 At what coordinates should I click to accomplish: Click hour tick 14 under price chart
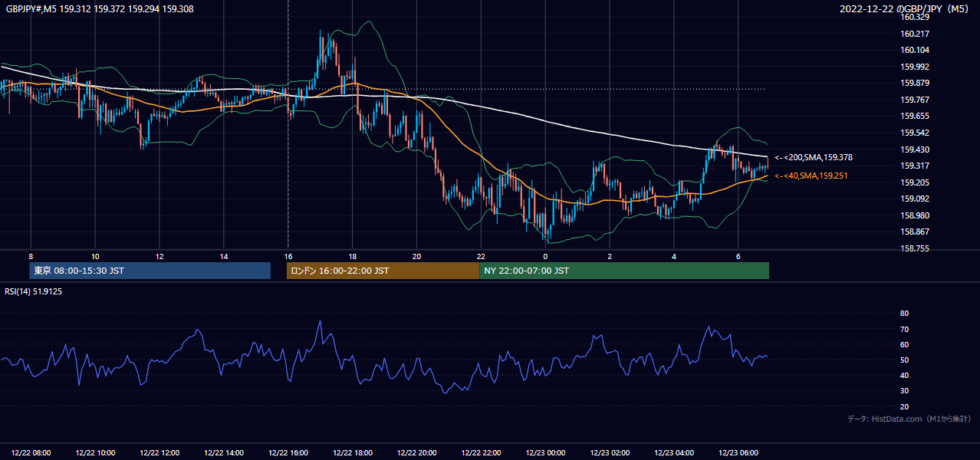[224, 256]
